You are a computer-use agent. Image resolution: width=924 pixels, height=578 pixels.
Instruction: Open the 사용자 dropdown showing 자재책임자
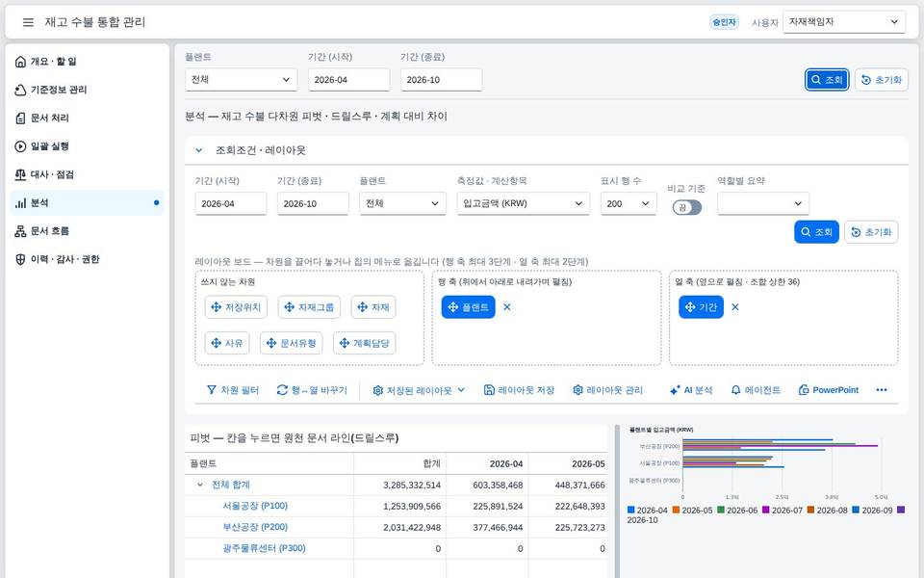[844, 22]
